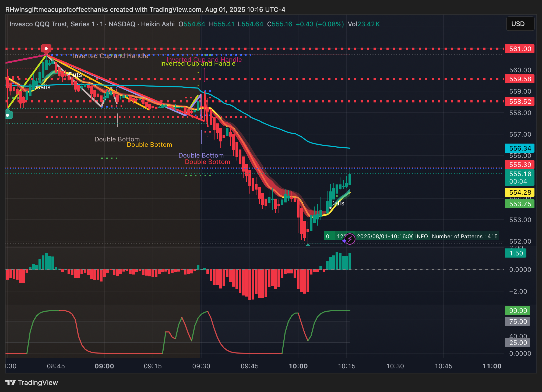Click the Number of Patterns : 415 text

[x=464, y=236]
